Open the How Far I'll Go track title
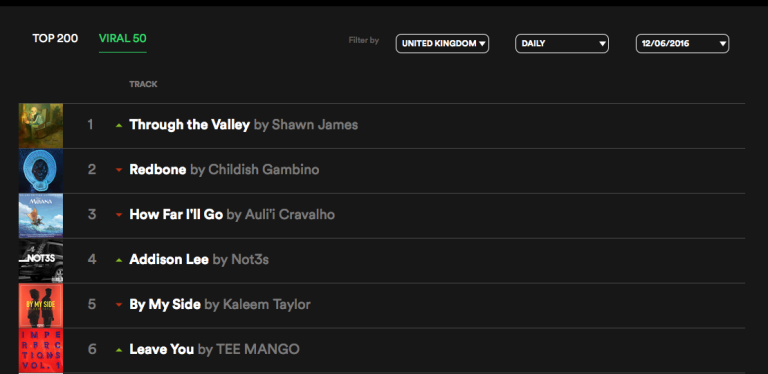 [x=176, y=214]
